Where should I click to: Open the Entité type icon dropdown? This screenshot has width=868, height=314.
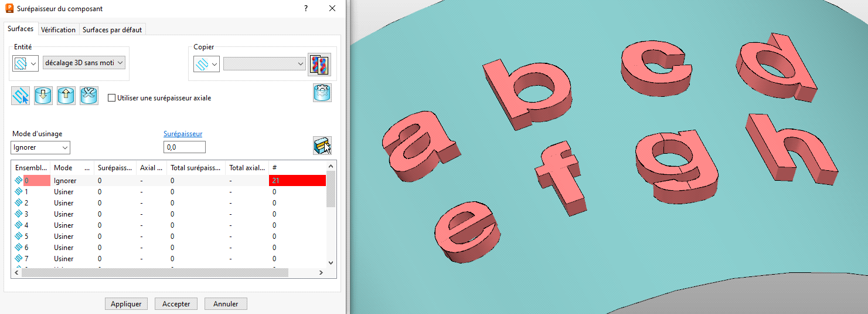[x=26, y=63]
